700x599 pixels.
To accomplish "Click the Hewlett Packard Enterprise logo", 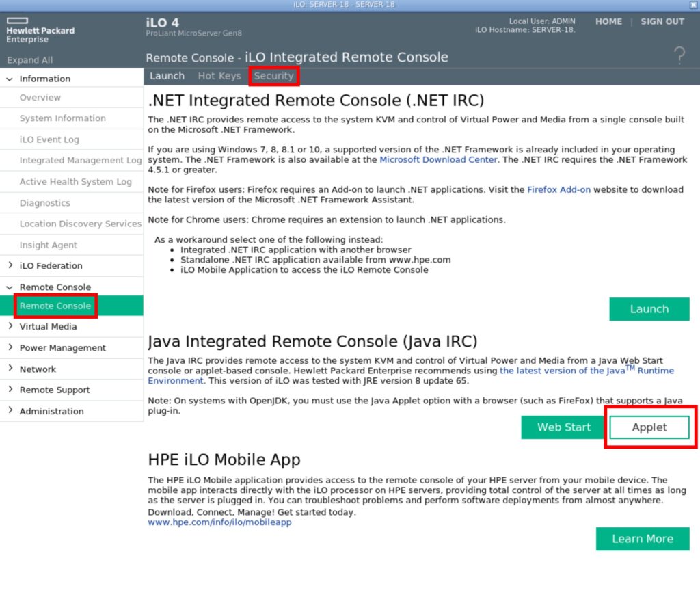I will pos(40,30).
